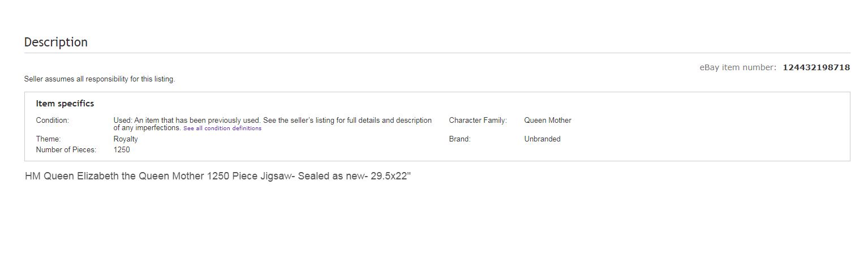Viewport: 868px width, 253px height.
Task: Click the 'Number of Pieces:' label
Action: [66, 150]
